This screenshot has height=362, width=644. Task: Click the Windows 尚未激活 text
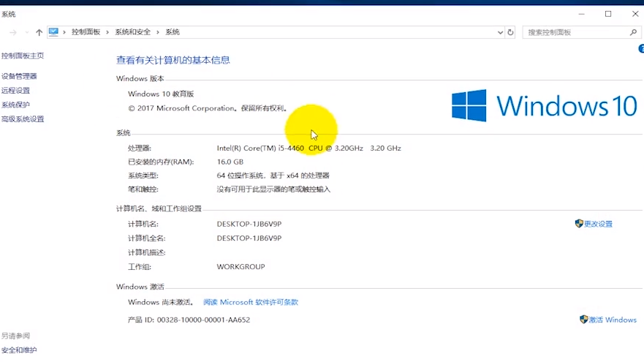(x=161, y=303)
